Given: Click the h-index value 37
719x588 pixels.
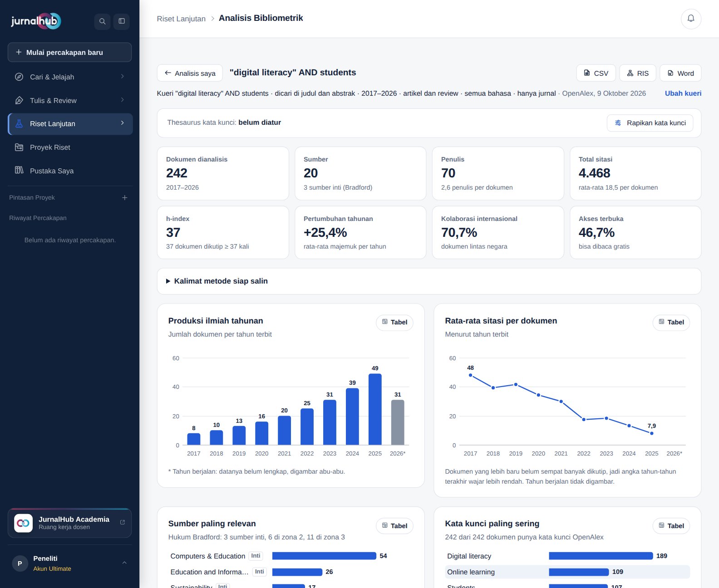Looking at the screenshot, I should click(173, 233).
